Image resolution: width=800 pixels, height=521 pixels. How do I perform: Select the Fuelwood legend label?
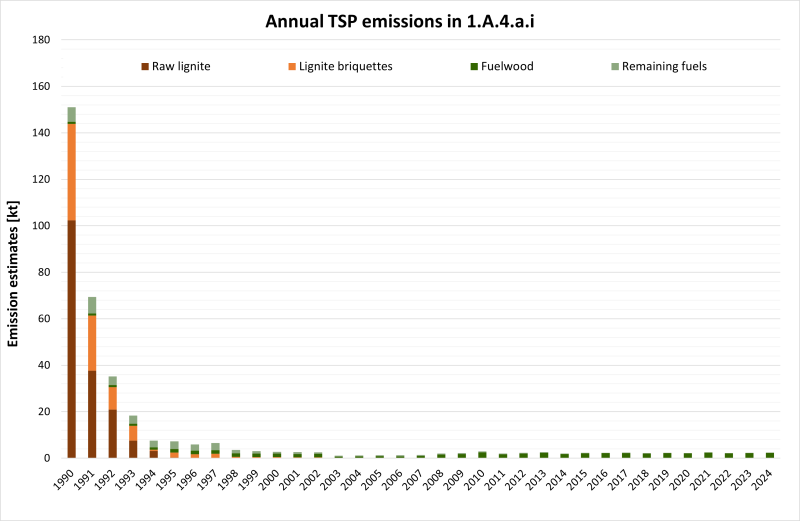pyautogui.click(x=508, y=67)
